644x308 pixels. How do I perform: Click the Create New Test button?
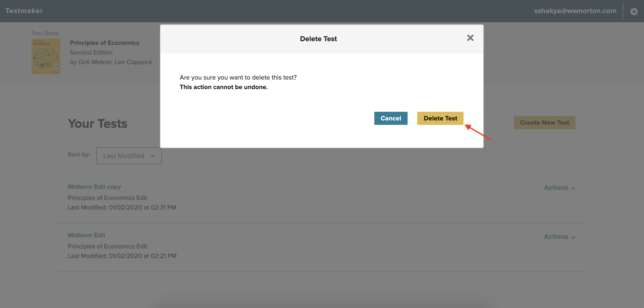(544, 123)
